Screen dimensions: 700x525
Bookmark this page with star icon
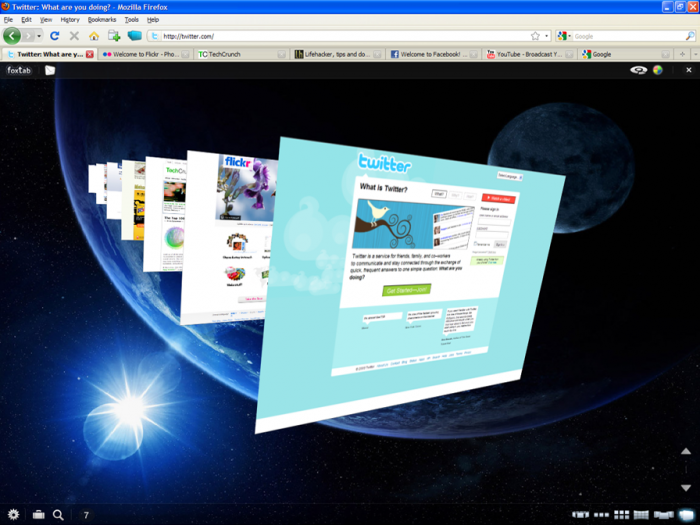(x=535, y=36)
